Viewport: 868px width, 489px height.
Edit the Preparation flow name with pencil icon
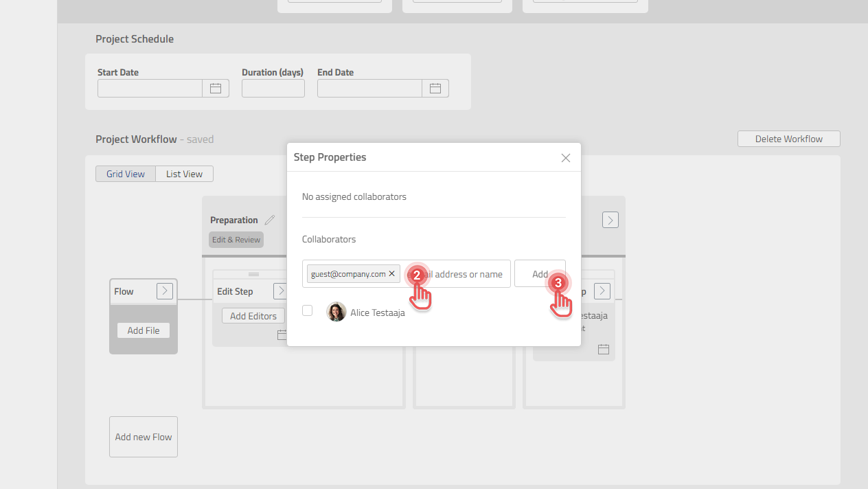point(270,219)
